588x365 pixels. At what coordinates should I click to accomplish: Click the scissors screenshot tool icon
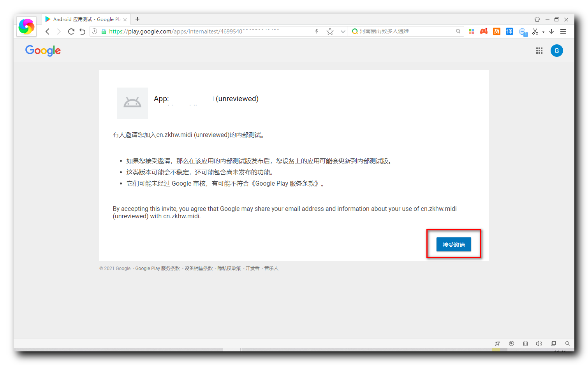pyautogui.click(x=535, y=32)
